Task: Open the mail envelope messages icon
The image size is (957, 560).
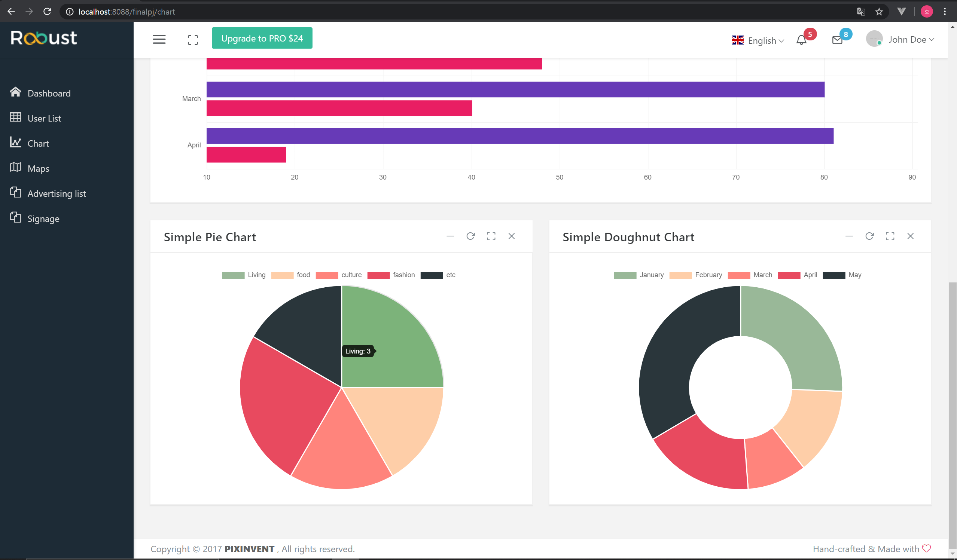Action: point(837,40)
